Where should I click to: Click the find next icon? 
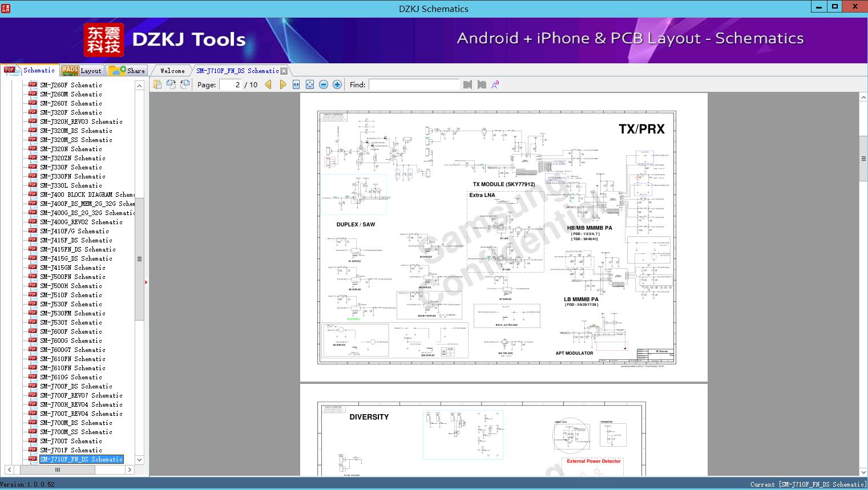(482, 84)
